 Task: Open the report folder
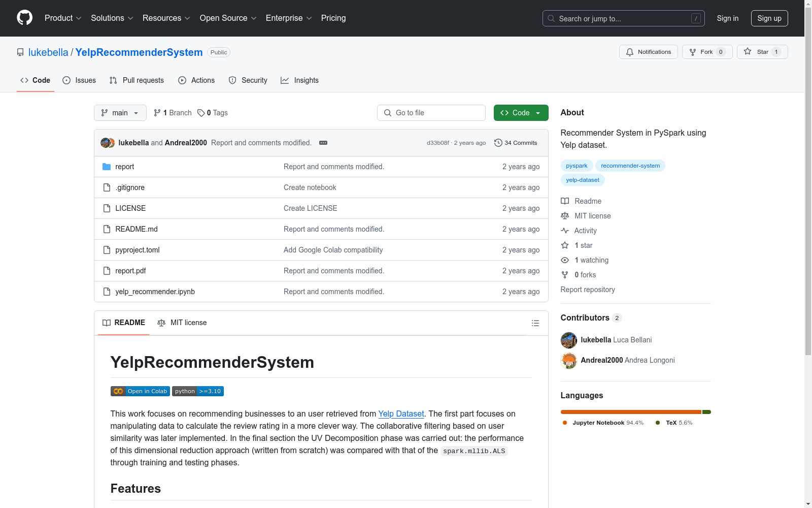coord(124,167)
